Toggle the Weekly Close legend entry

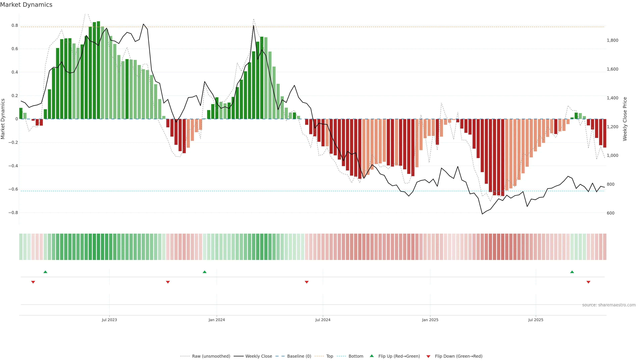(x=258, y=356)
